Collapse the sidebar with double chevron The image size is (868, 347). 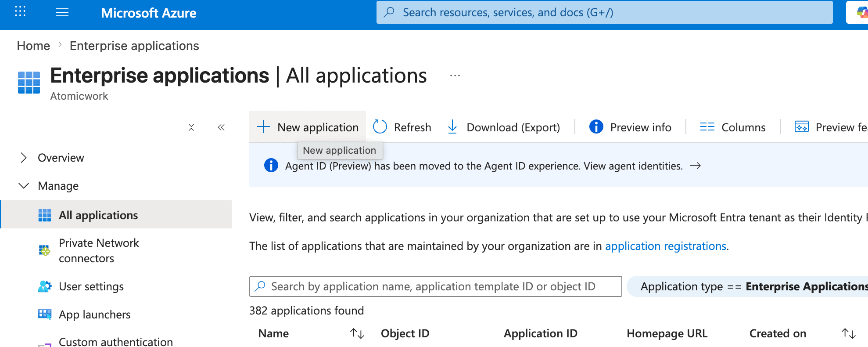click(221, 127)
